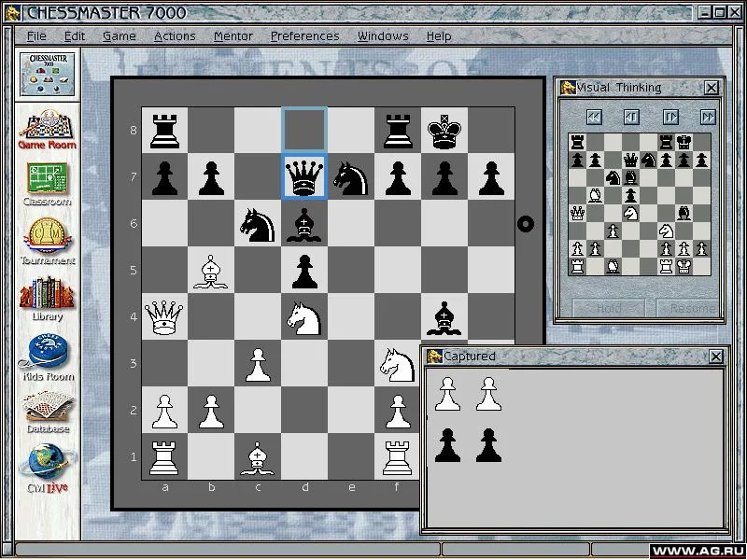The width and height of the screenshot is (747, 560).
Task: Step forward one move in Visual Thinking
Action: tap(670, 118)
